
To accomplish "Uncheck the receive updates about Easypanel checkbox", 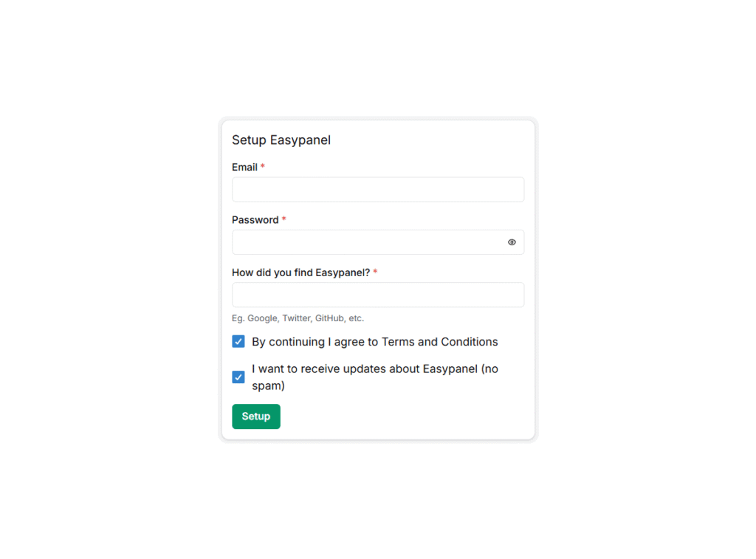I will tap(238, 377).
